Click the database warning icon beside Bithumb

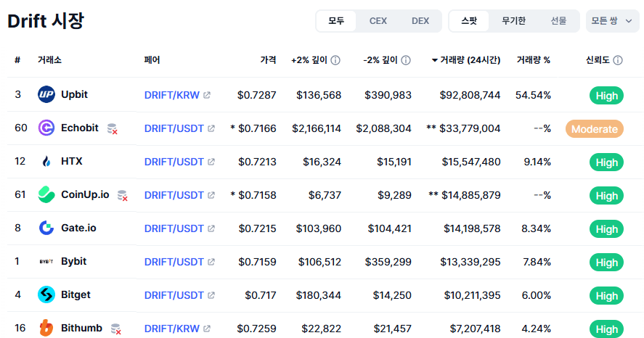(x=115, y=329)
